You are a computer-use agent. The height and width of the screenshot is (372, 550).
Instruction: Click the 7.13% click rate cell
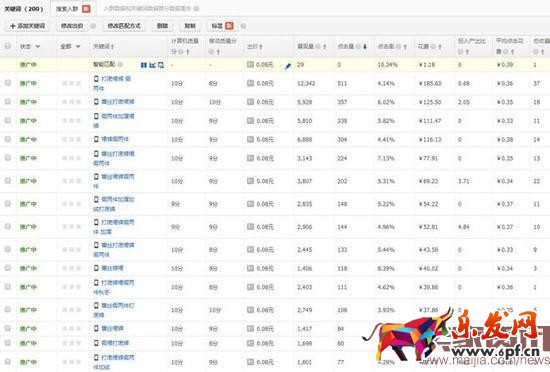(386, 158)
